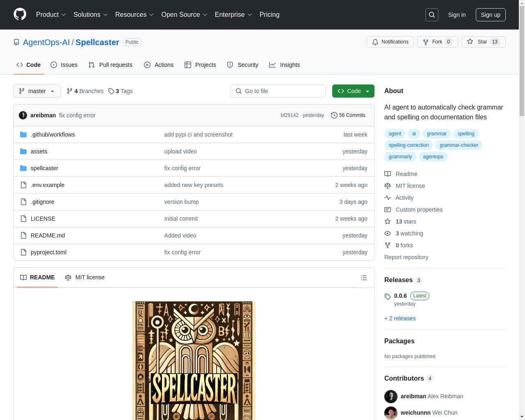This screenshot has height=420, width=525.
Task: Open the AgentOps-AI organization link
Action: [x=46, y=42]
